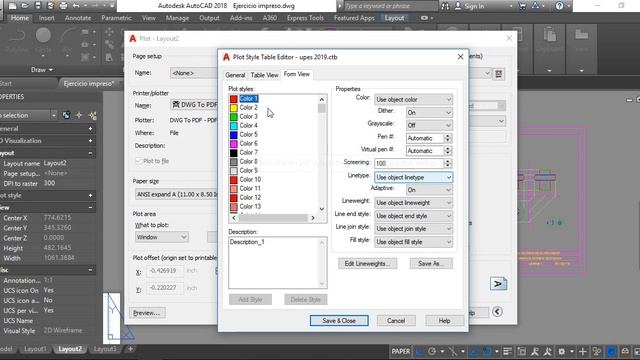640x360 pixels.
Task: Click Quick Select icon in Properties palette
Action: pyautogui.click(x=93, y=116)
